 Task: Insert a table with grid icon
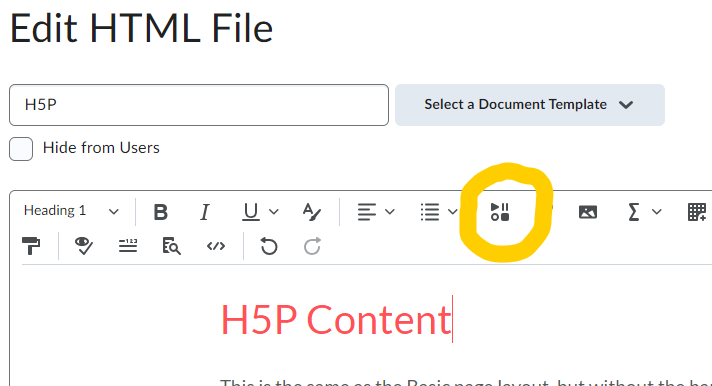(697, 212)
